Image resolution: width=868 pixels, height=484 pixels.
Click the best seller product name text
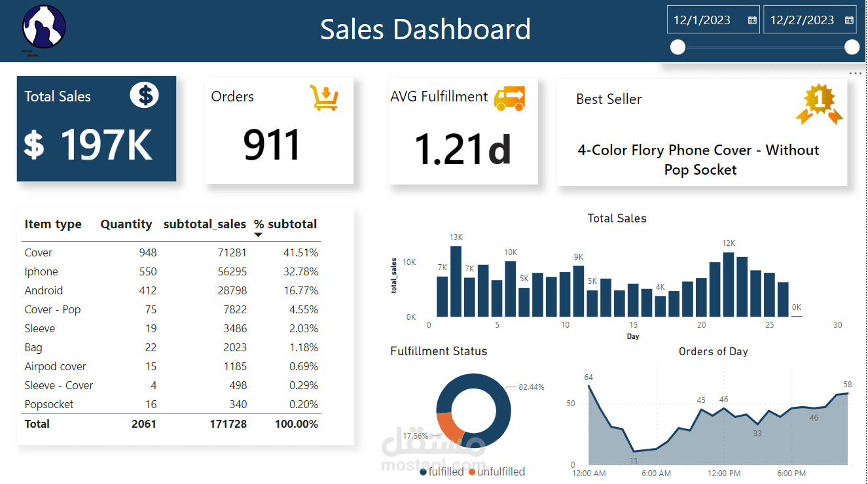click(698, 160)
